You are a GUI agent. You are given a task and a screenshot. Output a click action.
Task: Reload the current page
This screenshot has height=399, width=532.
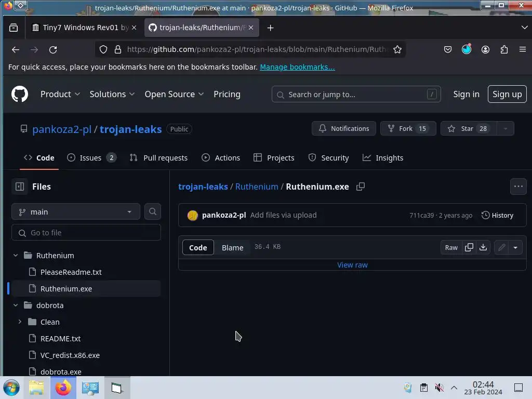tap(53, 49)
